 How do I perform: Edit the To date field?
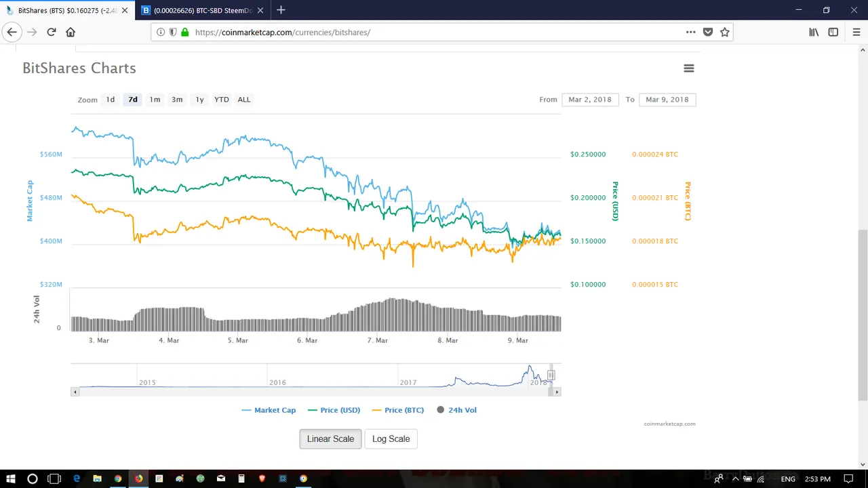coord(667,100)
